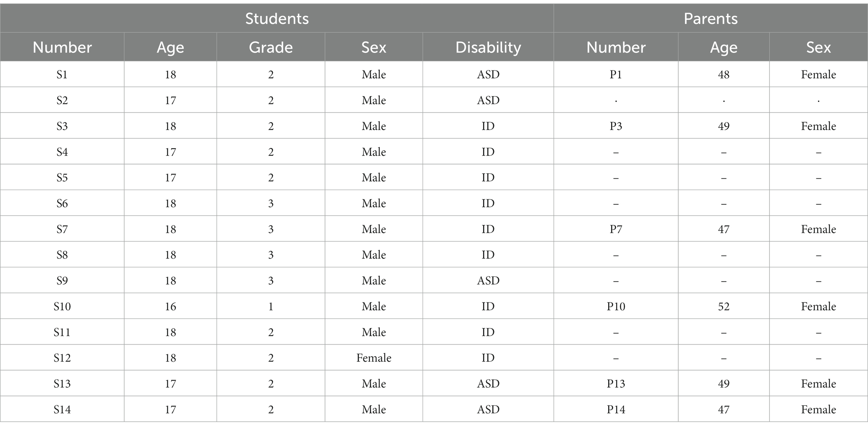Select the S5 student number cell
Viewport: 868px width, 428px height.
(62, 177)
